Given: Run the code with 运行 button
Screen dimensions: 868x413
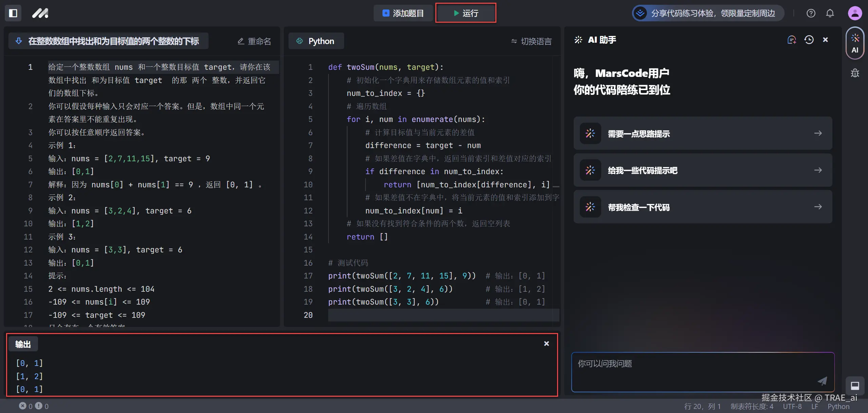Looking at the screenshot, I should (466, 13).
